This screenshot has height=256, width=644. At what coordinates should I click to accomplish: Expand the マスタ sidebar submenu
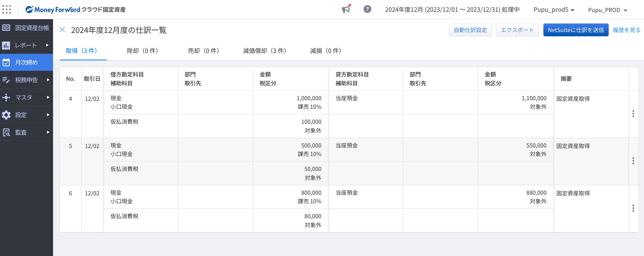tap(48, 97)
